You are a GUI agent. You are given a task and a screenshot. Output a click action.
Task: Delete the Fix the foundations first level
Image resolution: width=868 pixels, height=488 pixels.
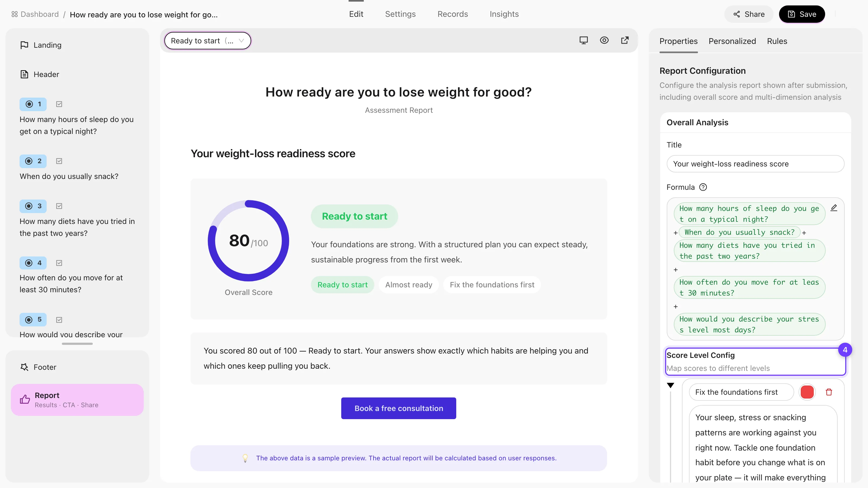829,392
